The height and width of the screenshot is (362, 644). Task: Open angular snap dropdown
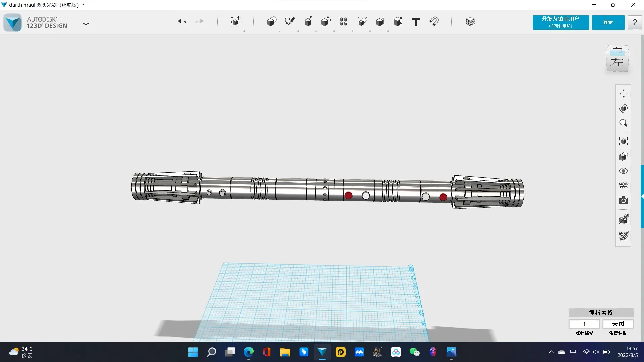(618, 324)
